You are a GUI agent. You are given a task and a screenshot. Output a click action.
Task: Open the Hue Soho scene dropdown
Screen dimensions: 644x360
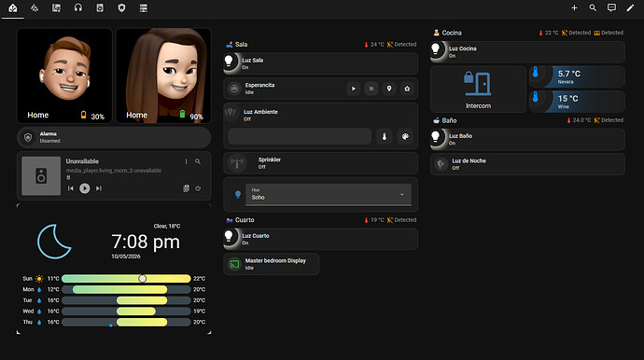click(x=329, y=194)
